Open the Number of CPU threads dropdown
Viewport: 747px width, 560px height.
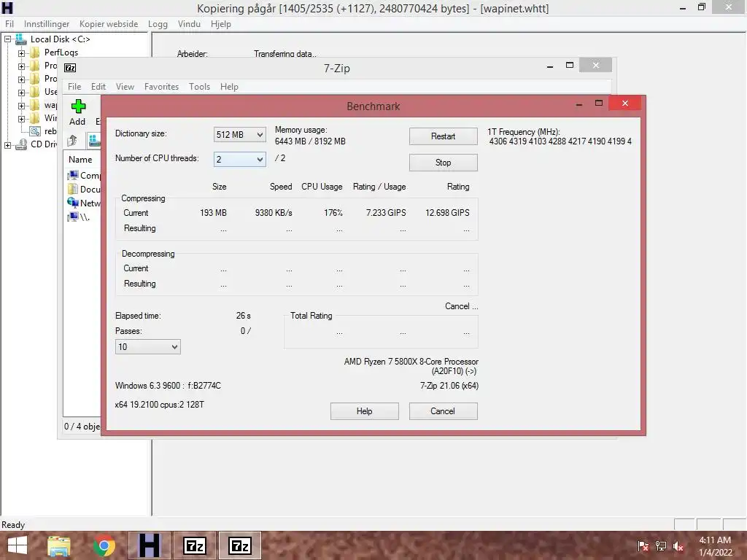point(239,160)
